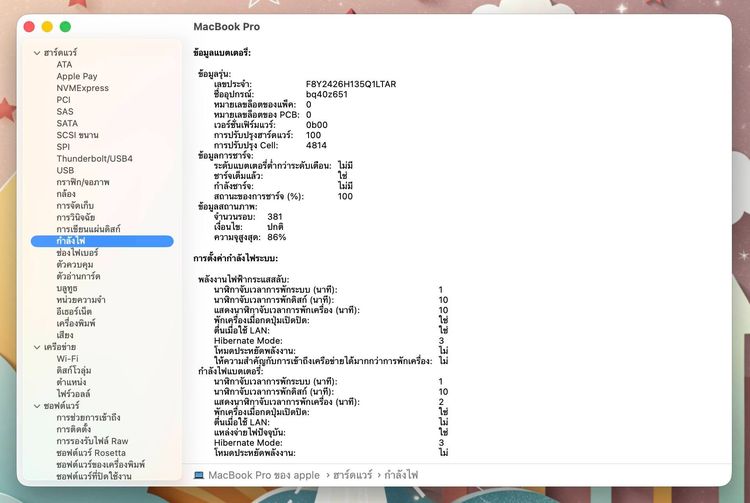Select PCI in the sidebar
This screenshot has height=503, width=750.
(63, 100)
